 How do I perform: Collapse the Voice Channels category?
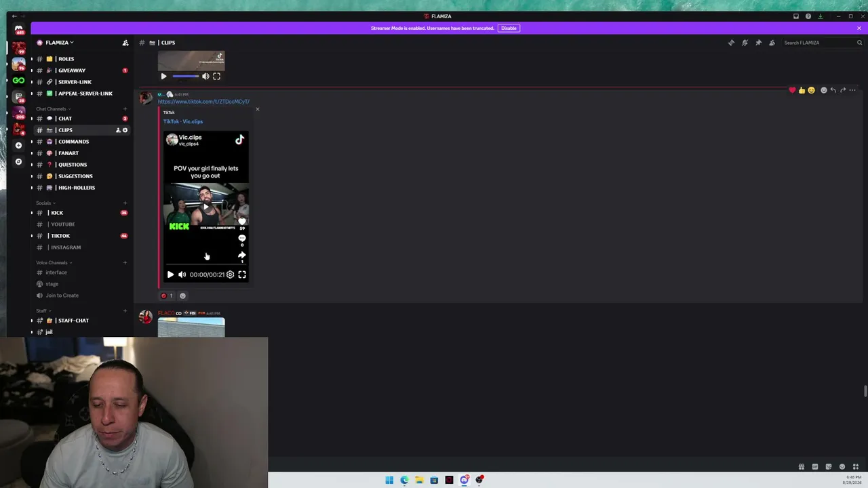[54, 263]
